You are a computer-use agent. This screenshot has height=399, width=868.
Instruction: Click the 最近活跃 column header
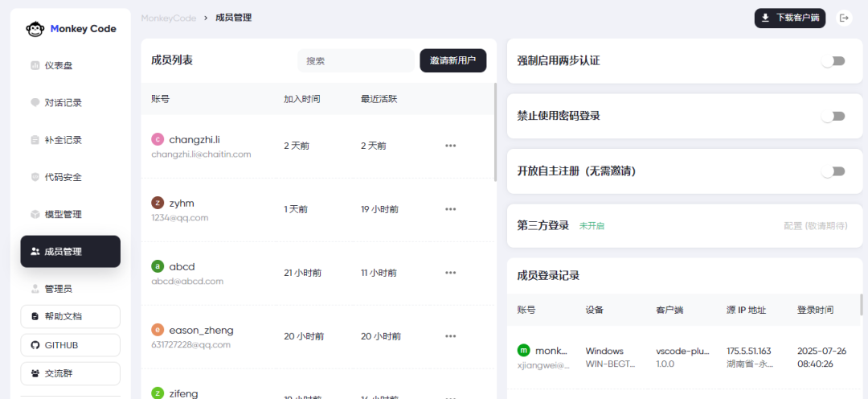[379, 99]
